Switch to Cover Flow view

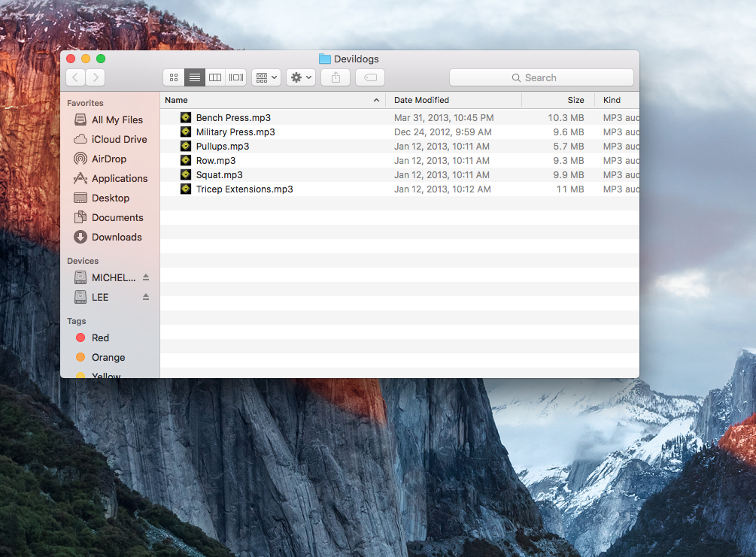point(236,77)
